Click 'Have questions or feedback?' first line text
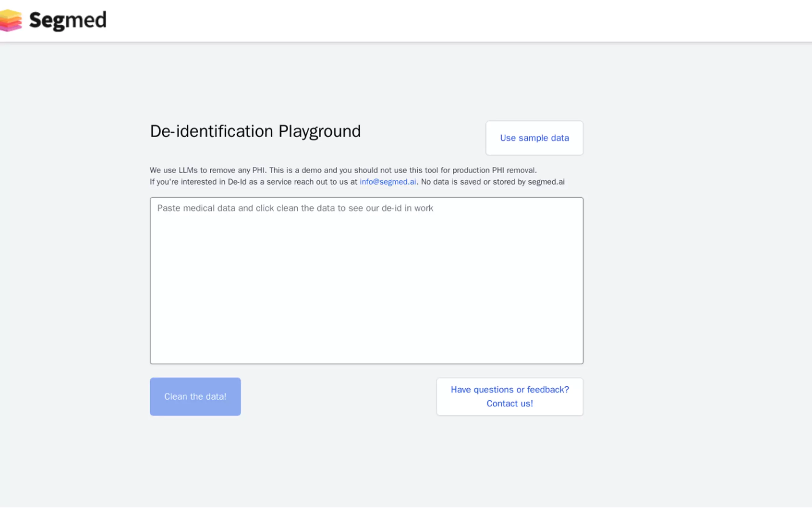 (510, 389)
